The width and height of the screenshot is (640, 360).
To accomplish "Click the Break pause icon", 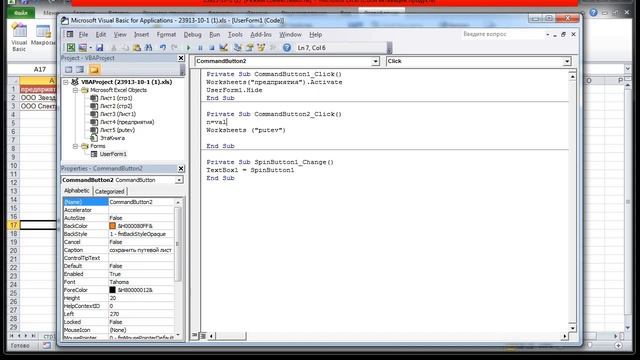I will pos(200,48).
